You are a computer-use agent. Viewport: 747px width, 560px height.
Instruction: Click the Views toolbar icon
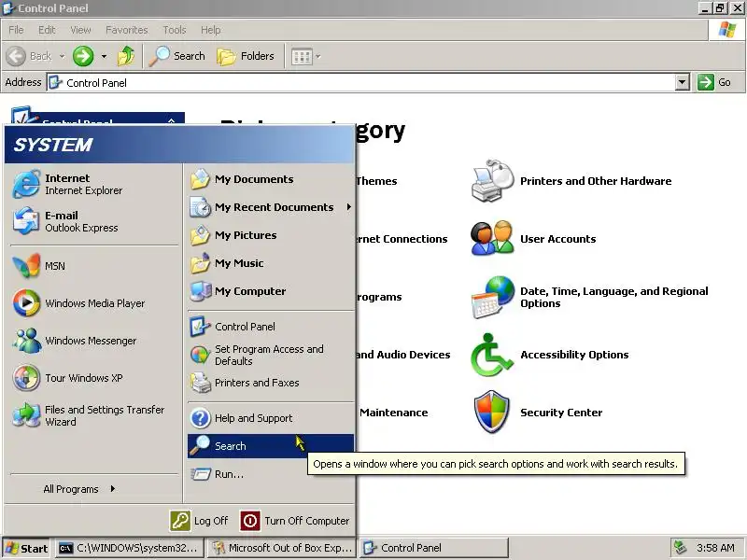tap(302, 57)
